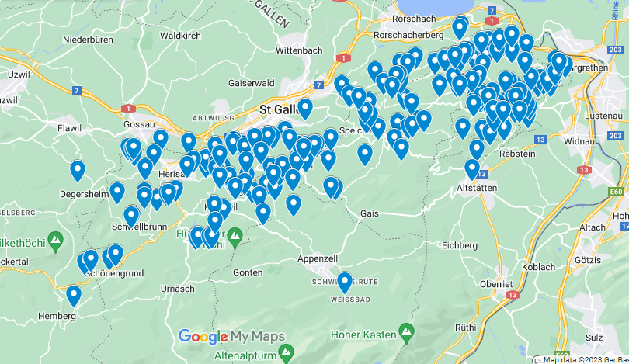This screenshot has height=364, width=629.
Task: Click the Wittenbach town label
Action: pos(299,50)
